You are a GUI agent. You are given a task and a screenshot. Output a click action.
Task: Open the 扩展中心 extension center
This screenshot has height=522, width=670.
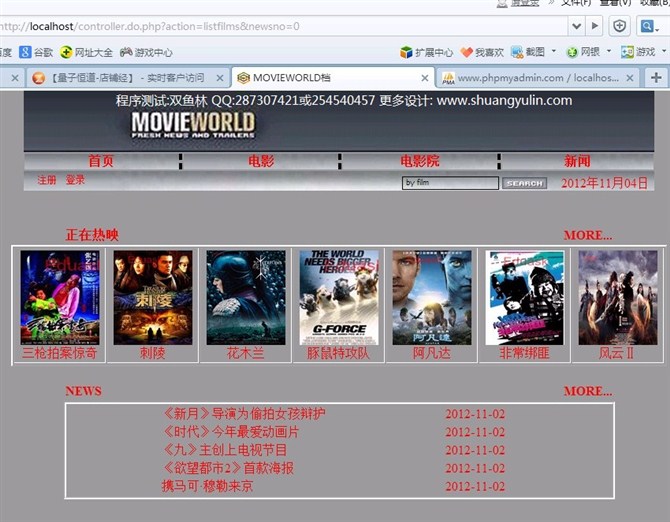tap(426, 52)
